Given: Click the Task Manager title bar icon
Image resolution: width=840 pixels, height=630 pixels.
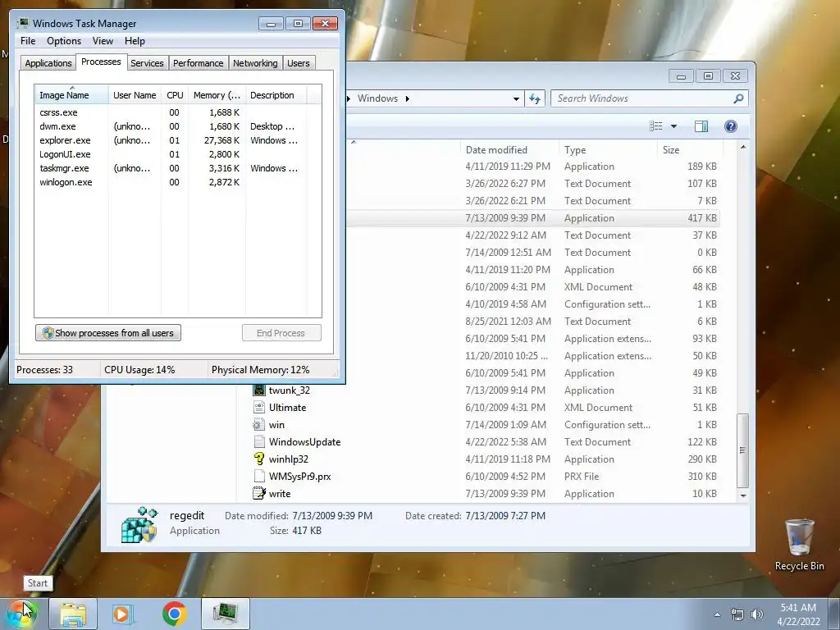Looking at the screenshot, I should tap(23, 23).
